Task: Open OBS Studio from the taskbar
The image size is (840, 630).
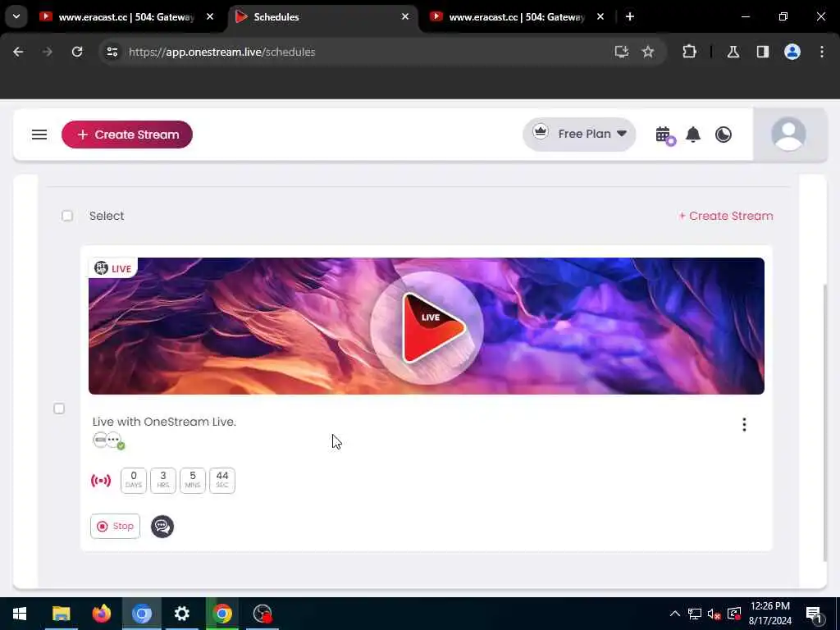Action: pyautogui.click(x=262, y=614)
